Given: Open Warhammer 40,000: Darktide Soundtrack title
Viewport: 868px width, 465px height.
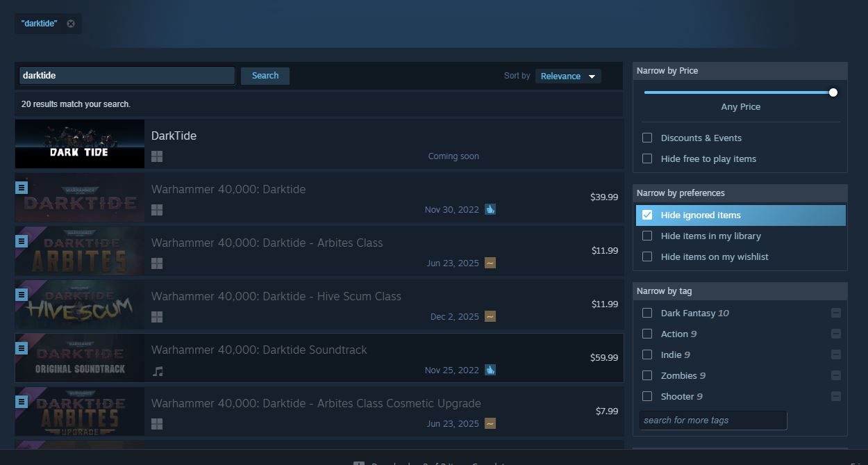Looking at the screenshot, I should [259, 350].
